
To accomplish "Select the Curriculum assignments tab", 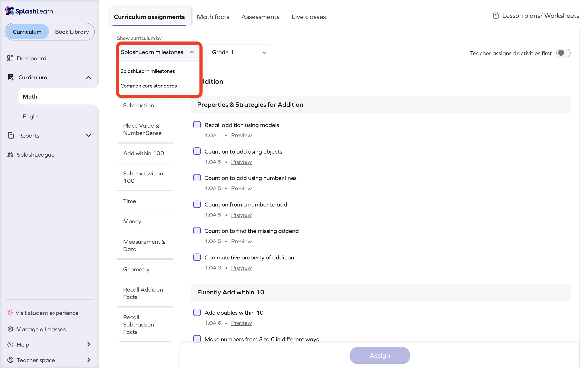I will coord(149,17).
